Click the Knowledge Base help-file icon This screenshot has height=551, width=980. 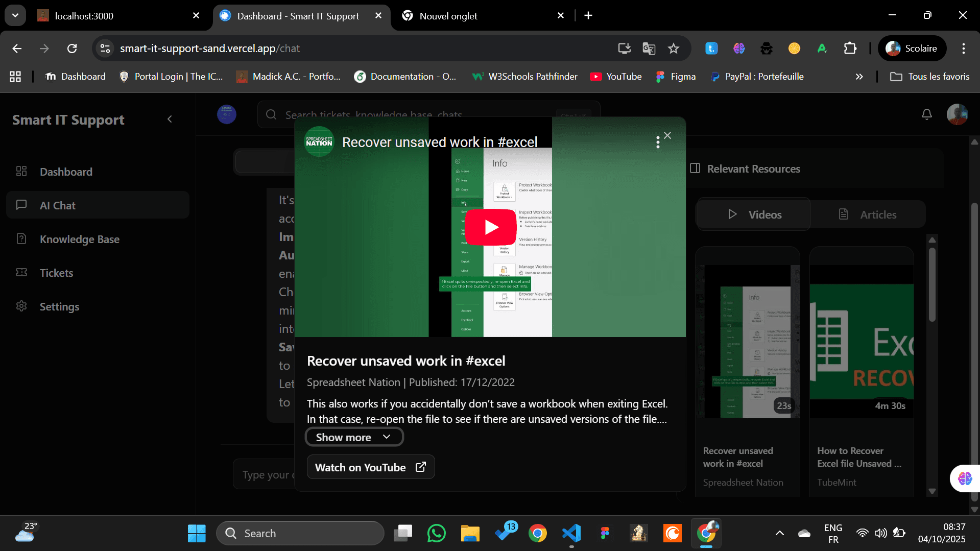point(21,238)
